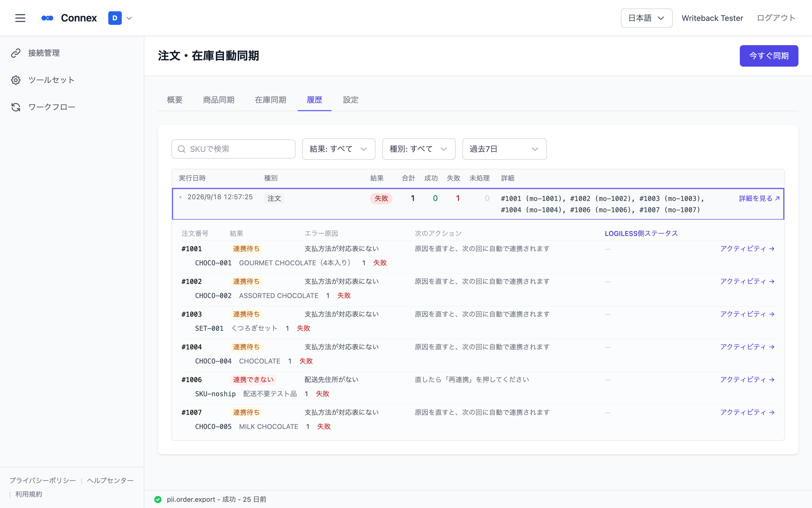Switch to the 在庫同期 tab
Image resolution: width=812 pixels, height=508 pixels.
pos(270,100)
